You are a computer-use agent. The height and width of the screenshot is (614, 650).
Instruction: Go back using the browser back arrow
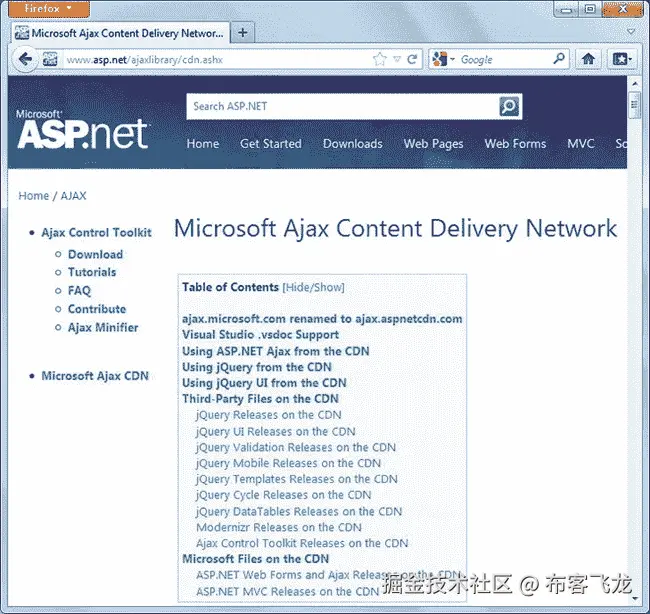coord(25,59)
